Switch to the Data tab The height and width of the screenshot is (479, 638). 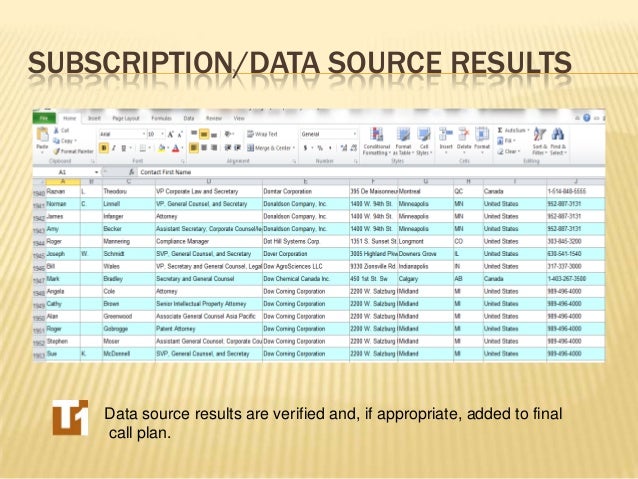point(188,118)
